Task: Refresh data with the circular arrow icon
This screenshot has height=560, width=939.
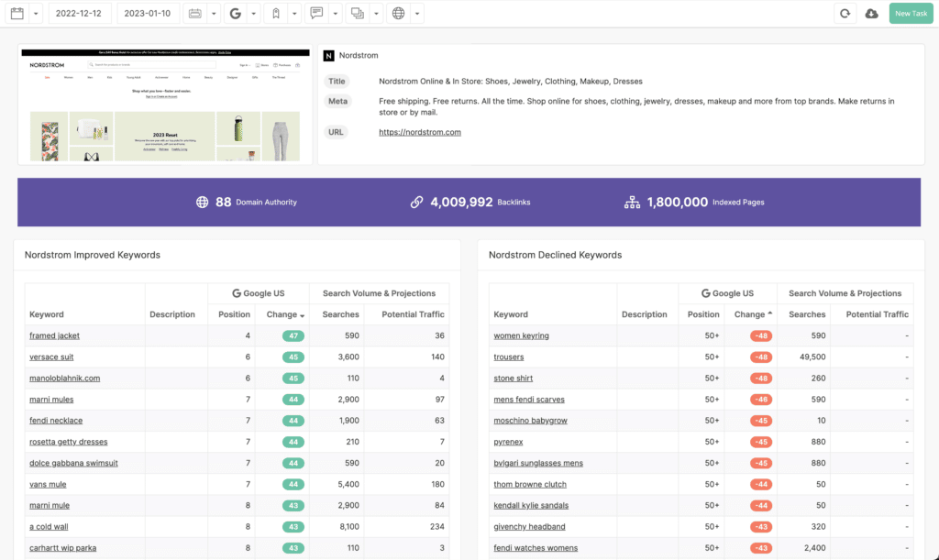Action: 845,13
